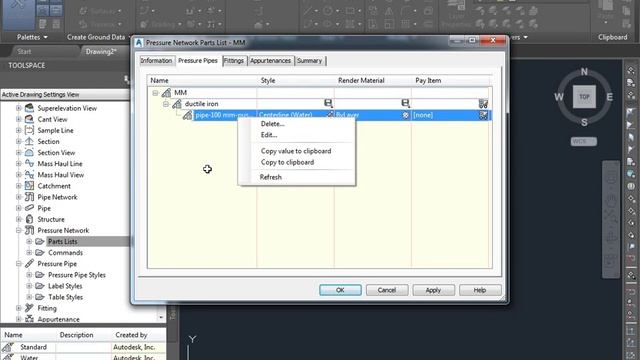Screen dimensions: 640x360
Task: Open the Summary tab
Action: 309,60
